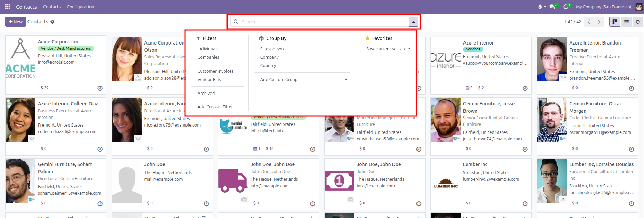Click the Contacts app name in navbar

[26, 7]
